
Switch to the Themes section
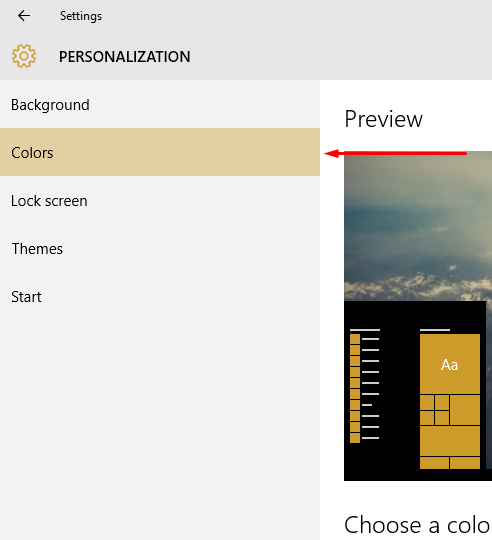click(x=160, y=248)
